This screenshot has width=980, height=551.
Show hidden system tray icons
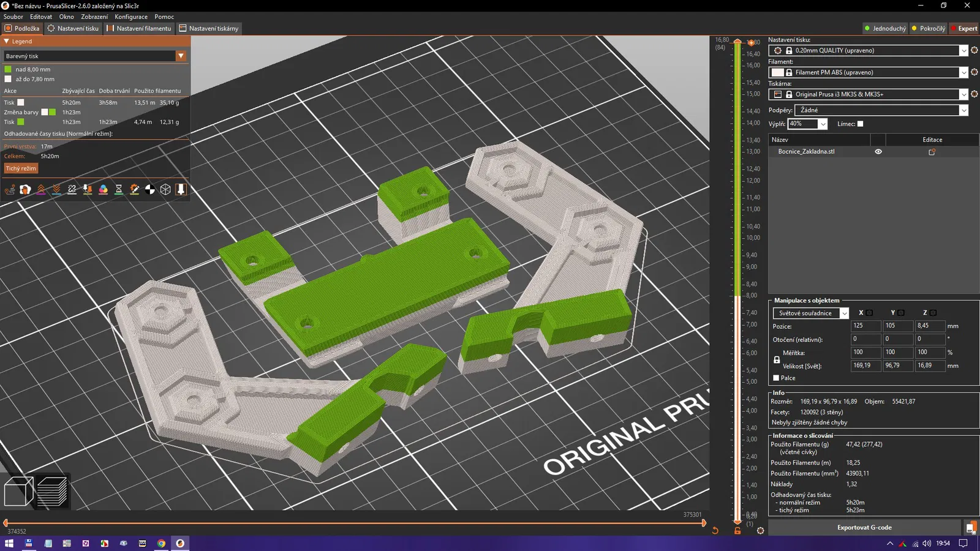pos(890,543)
